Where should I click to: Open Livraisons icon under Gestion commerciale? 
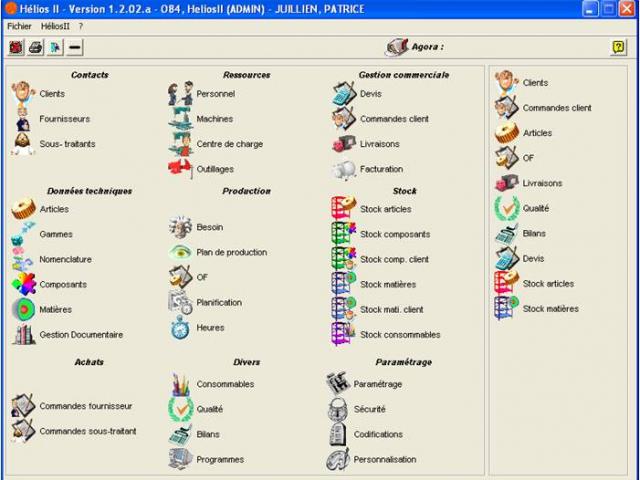point(344,144)
